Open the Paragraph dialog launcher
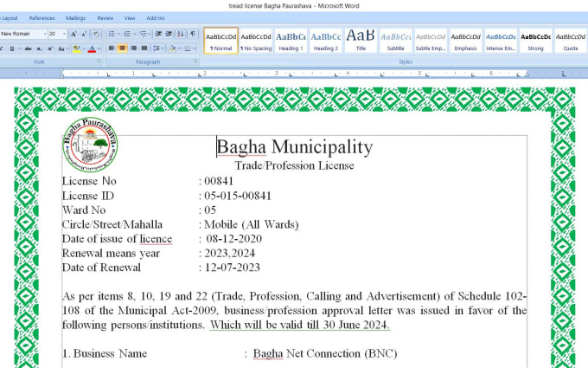This screenshot has width=588, height=368. tap(195, 61)
